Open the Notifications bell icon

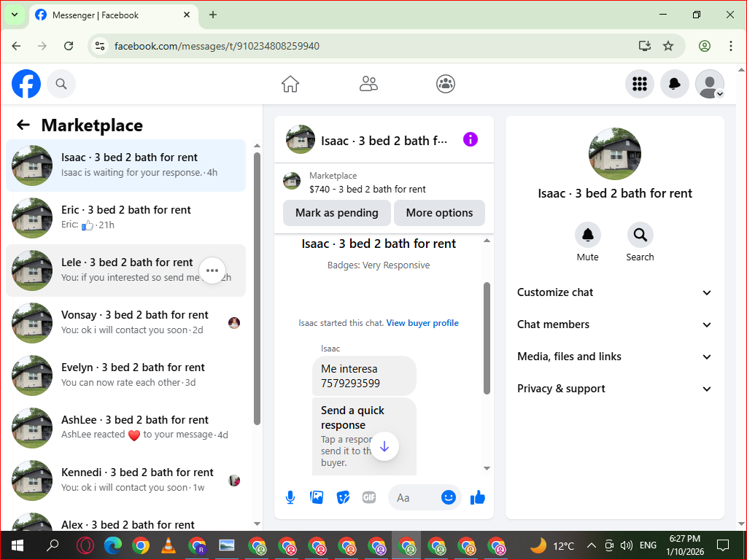click(675, 84)
